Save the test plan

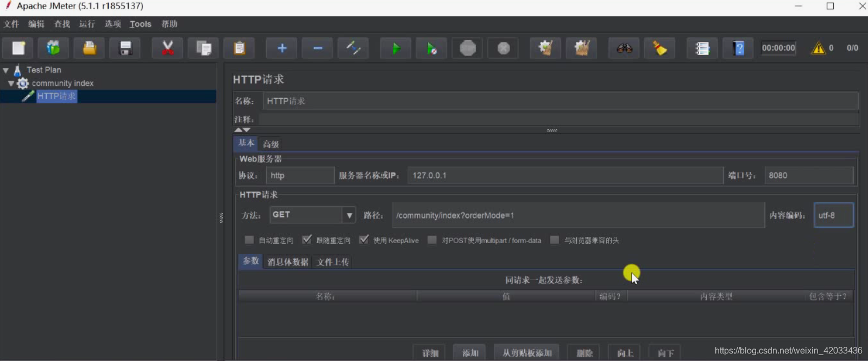(x=125, y=48)
